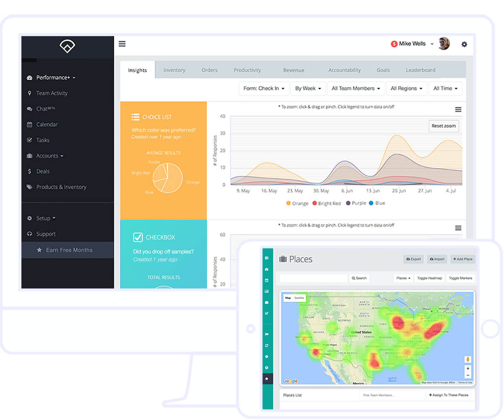Open the Places dropdown on the tablet
The height and width of the screenshot is (420, 504).
pos(404,278)
